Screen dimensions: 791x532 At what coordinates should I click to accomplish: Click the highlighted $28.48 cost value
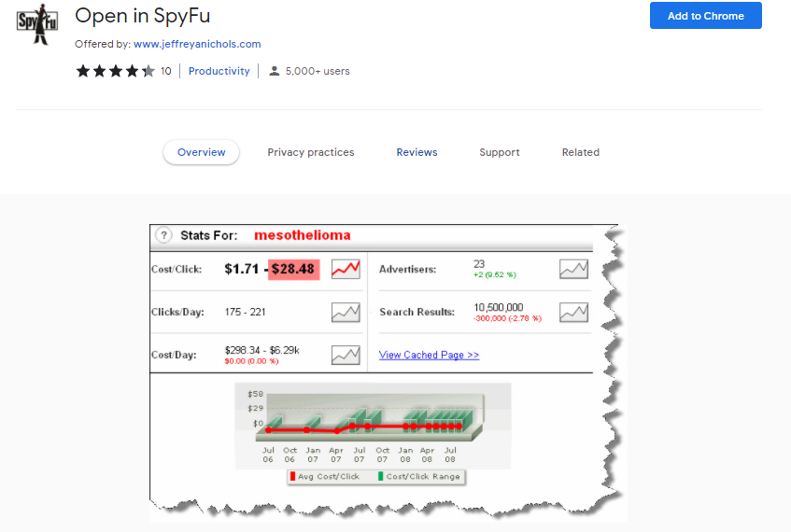click(293, 269)
